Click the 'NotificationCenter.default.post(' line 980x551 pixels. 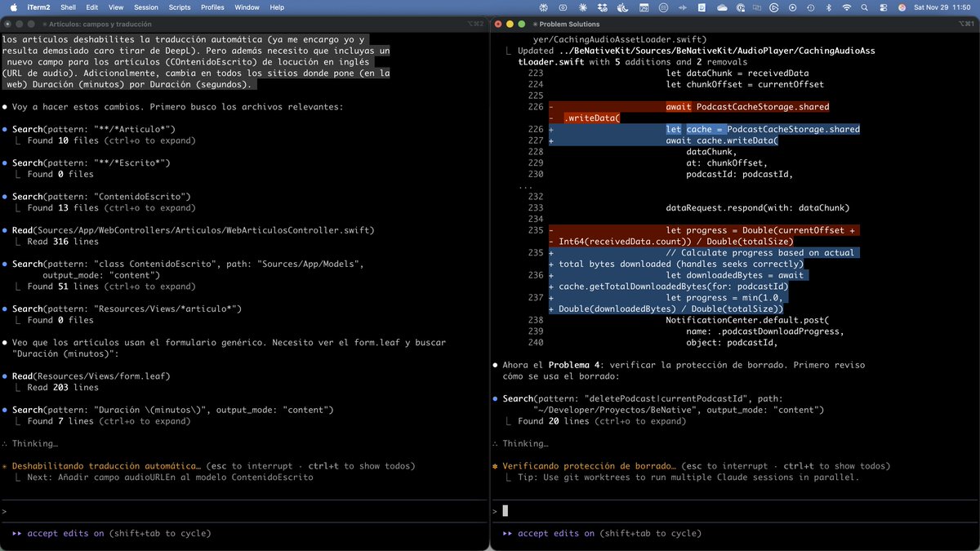tap(747, 320)
